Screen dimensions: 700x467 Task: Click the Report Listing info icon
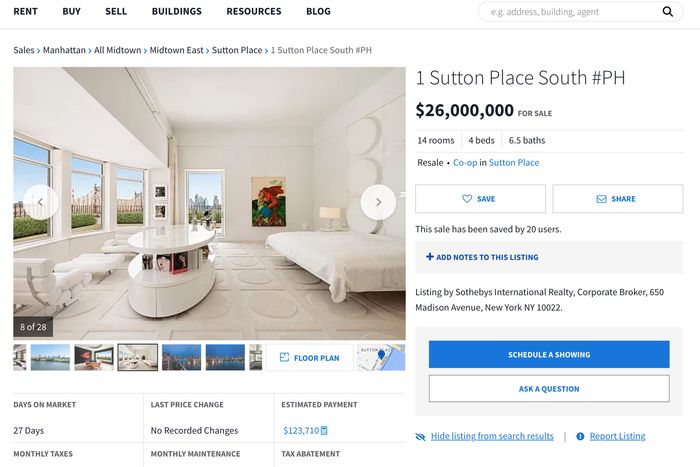pyautogui.click(x=580, y=436)
